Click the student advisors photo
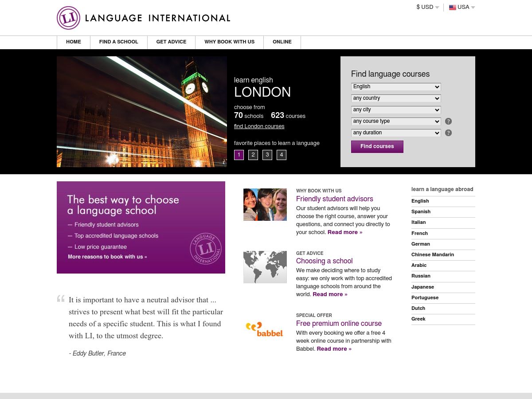 [x=265, y=204]
